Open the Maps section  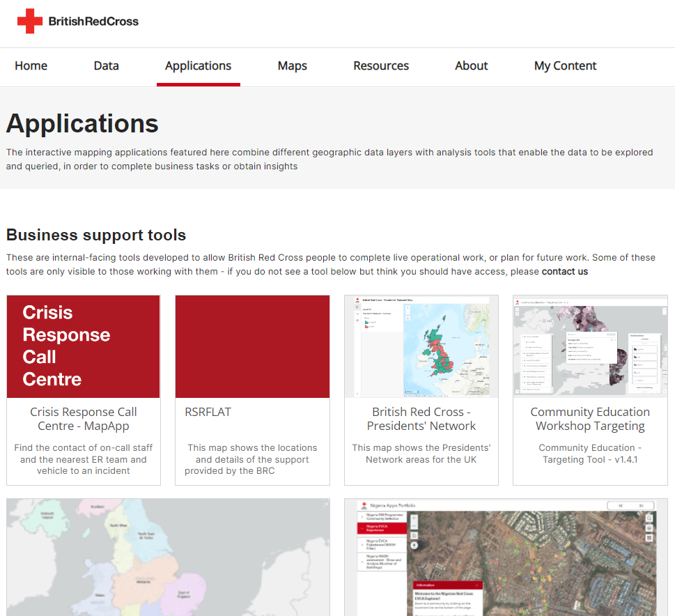point(292,66)
